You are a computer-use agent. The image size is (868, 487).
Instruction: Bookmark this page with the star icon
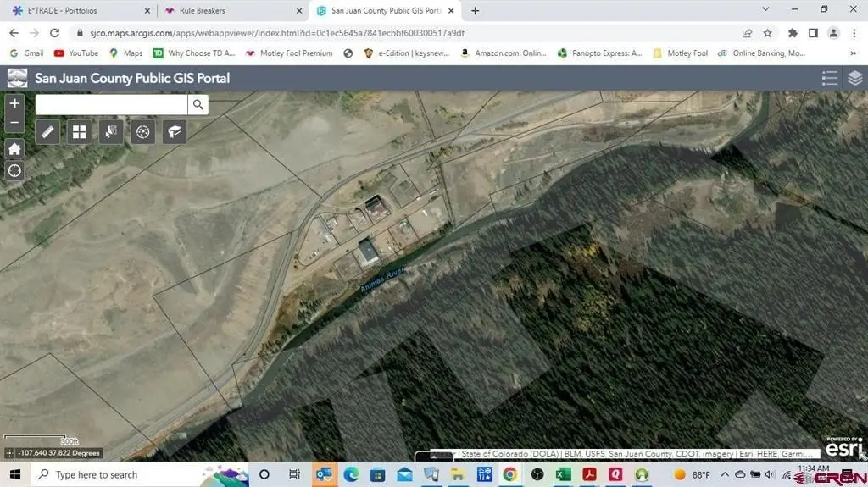[767, 33]
